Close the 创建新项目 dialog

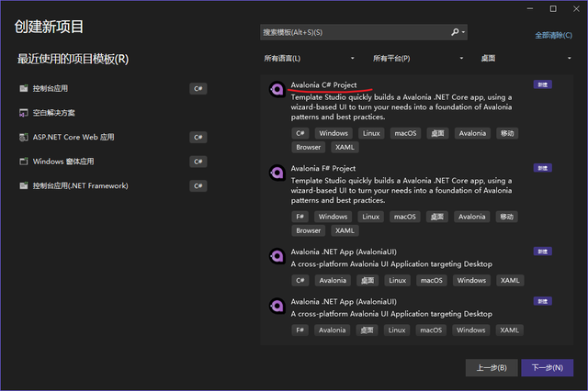coord(576,8)
